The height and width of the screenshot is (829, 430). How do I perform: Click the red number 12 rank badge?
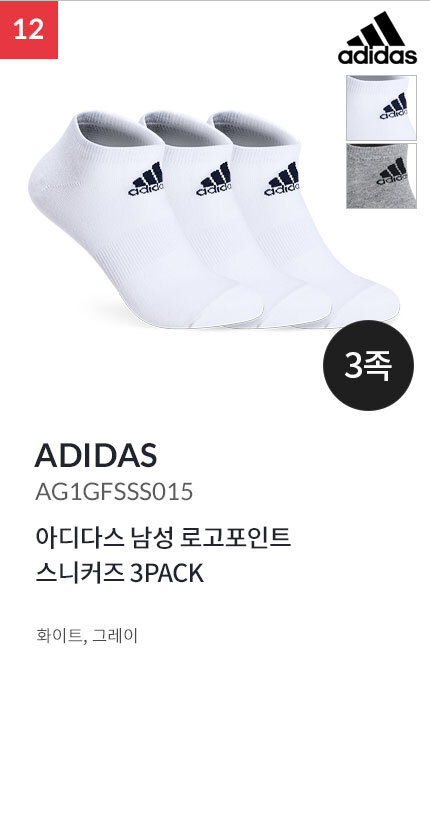point(29,30)
